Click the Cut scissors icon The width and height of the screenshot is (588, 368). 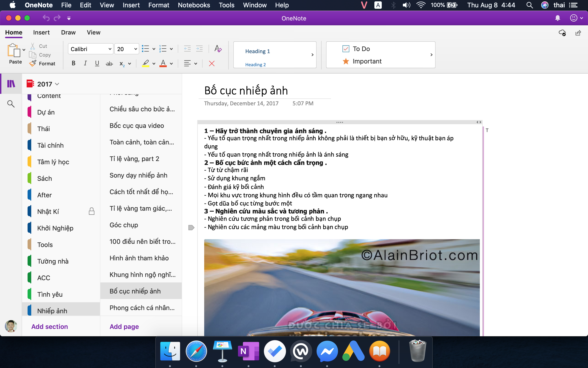coord(33,46)
